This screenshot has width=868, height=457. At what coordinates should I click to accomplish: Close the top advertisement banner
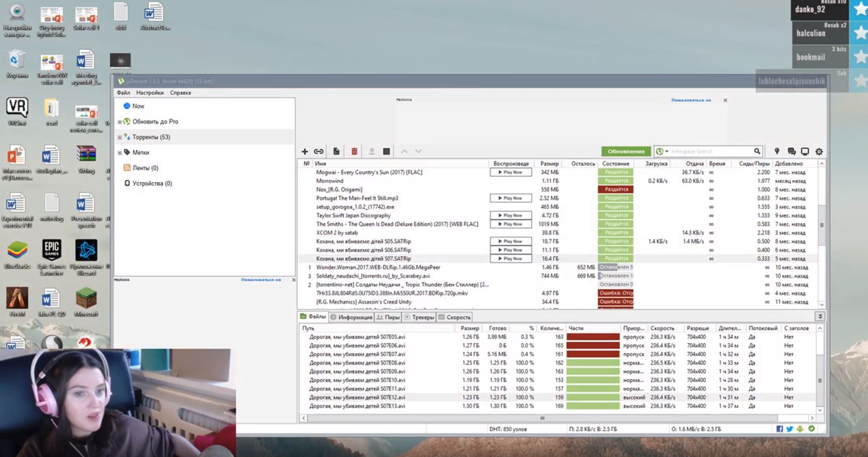tap(725, 100)
